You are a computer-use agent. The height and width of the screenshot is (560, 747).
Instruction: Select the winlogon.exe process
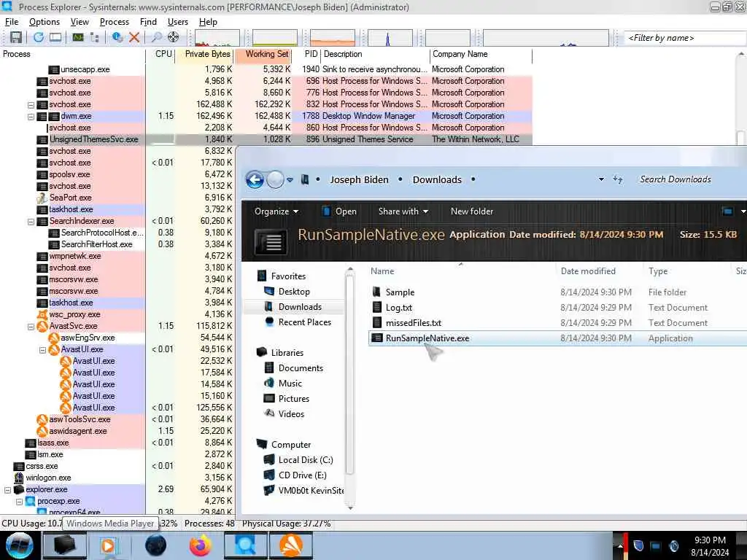click(48, 478)
